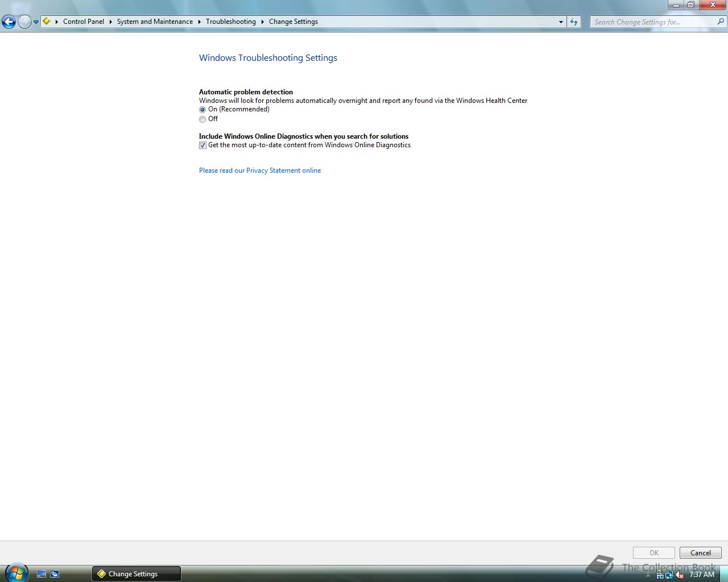The image size is (728, 582).
Task: Click the 7:37 AM clock
Action: 702,575
